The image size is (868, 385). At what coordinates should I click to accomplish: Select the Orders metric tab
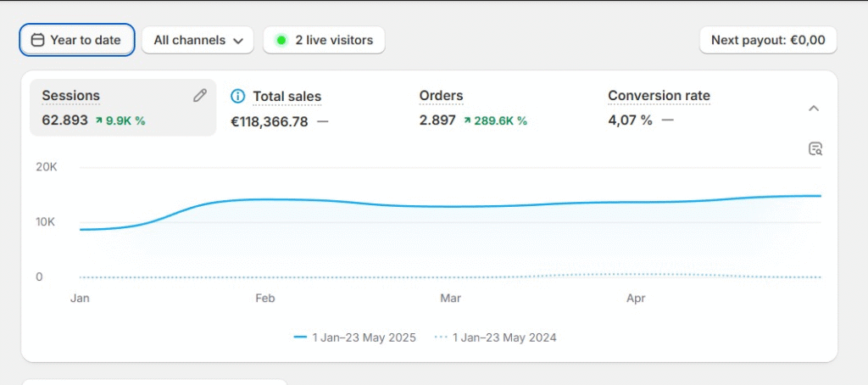point(441,96)
